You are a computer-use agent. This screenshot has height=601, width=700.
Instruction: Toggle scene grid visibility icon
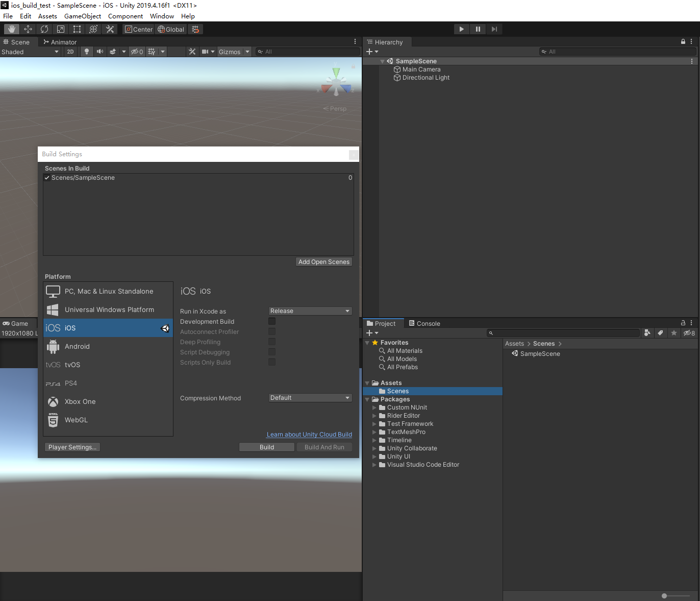click(152, 52)
